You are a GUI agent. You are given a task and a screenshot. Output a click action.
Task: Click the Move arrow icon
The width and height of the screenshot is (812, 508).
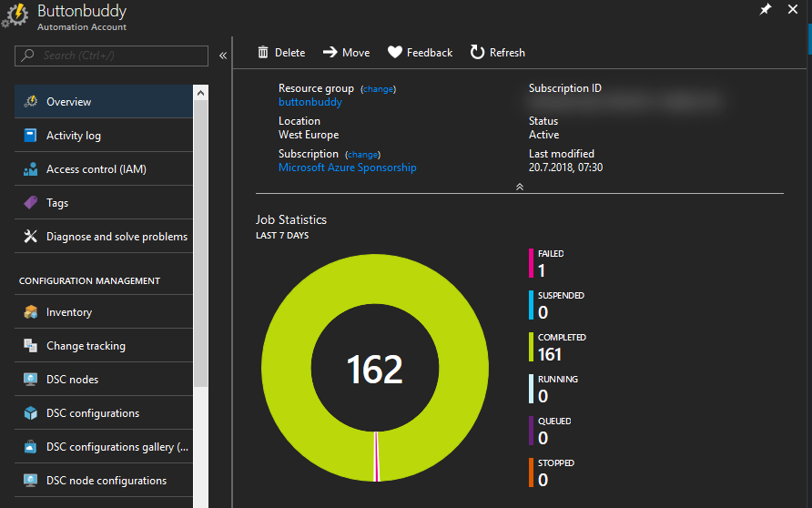pos(330,52)
